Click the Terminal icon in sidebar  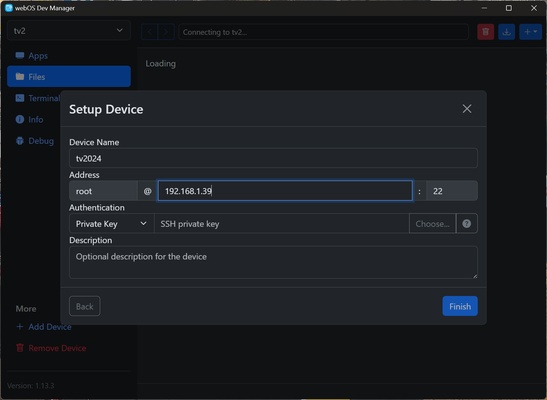(20, 98)
